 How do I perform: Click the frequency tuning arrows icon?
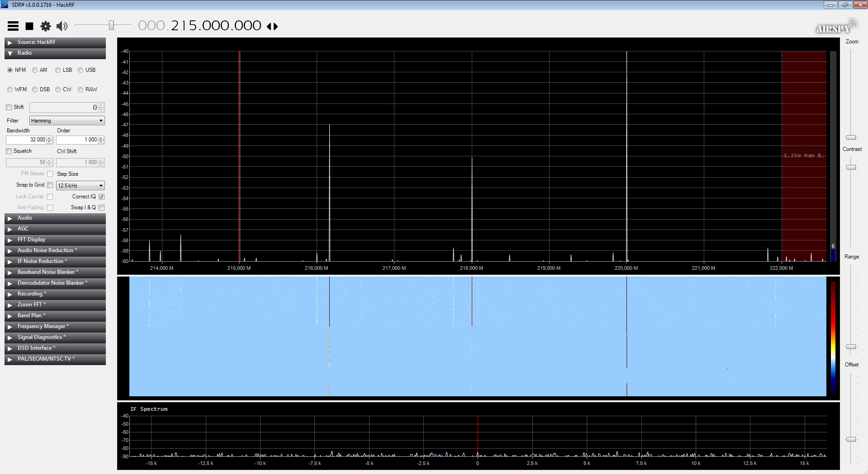(x=272, y=27)
